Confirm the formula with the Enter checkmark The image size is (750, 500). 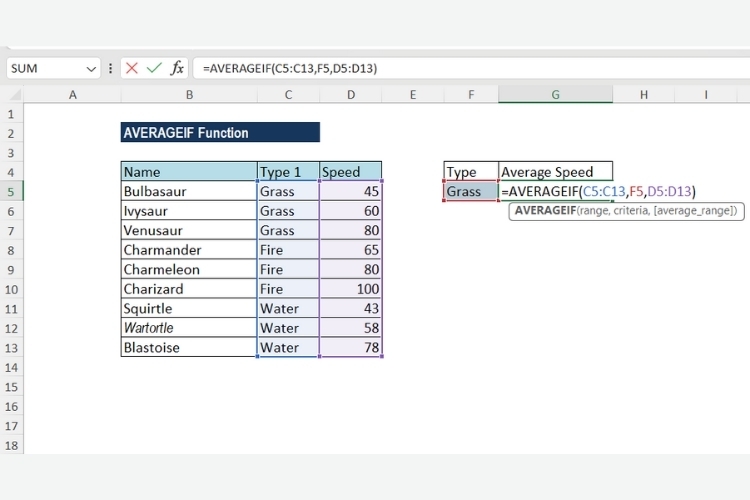154,68
